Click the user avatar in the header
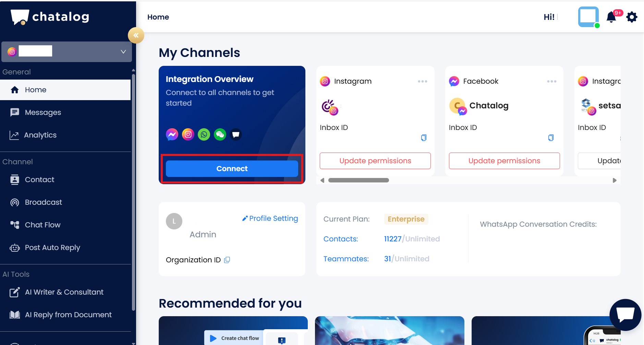The image size is (644, 345). click(x=588, y=17)
